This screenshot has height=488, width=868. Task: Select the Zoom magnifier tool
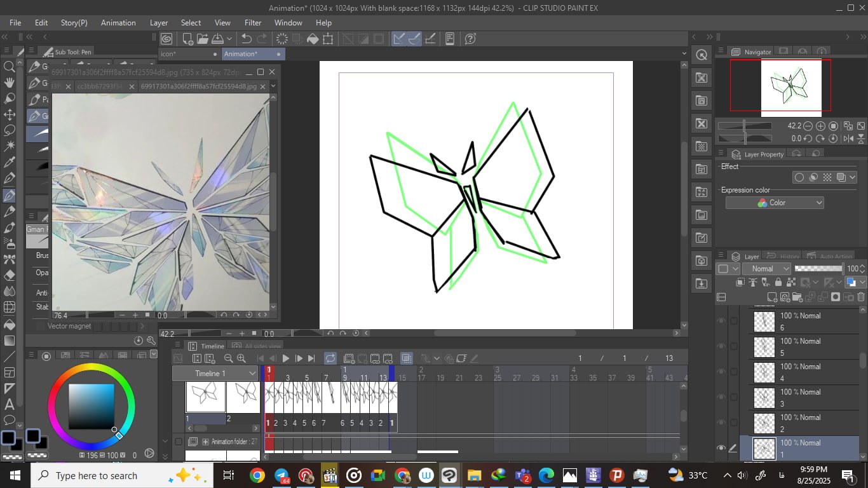[10, 67]
